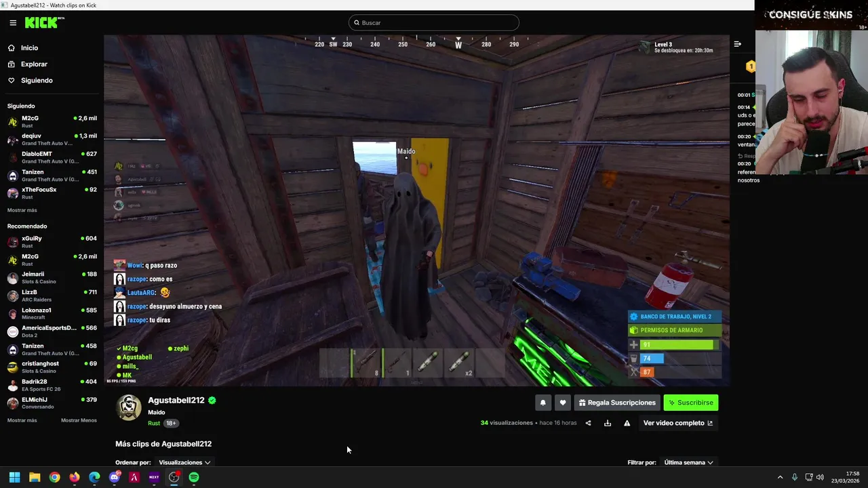Click the magnifier icon in the search bar
This screenshot has width=868, height=488.
tap(356, 23)
